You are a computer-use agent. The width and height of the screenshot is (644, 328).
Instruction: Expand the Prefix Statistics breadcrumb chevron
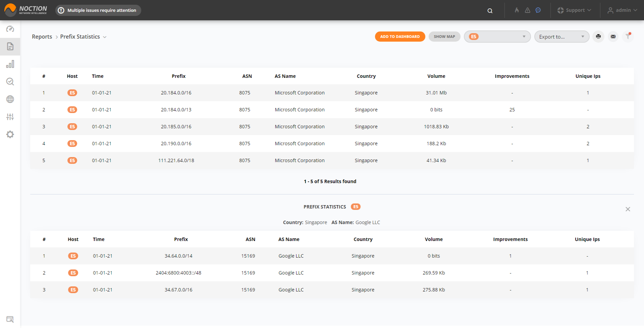105,37
